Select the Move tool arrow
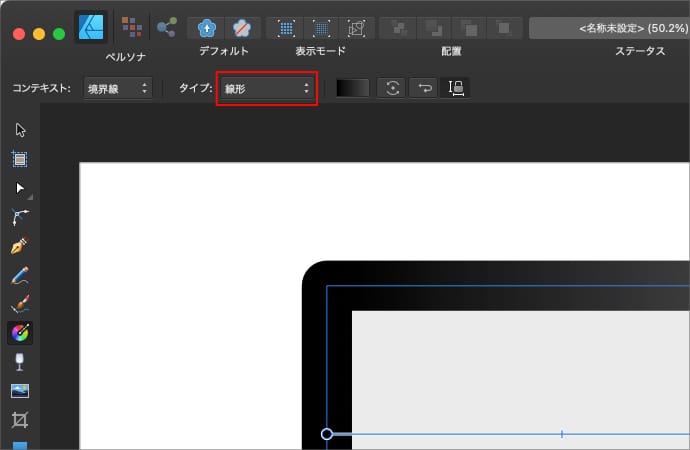Viewport: 690px width, 450px height. point(20,129)
